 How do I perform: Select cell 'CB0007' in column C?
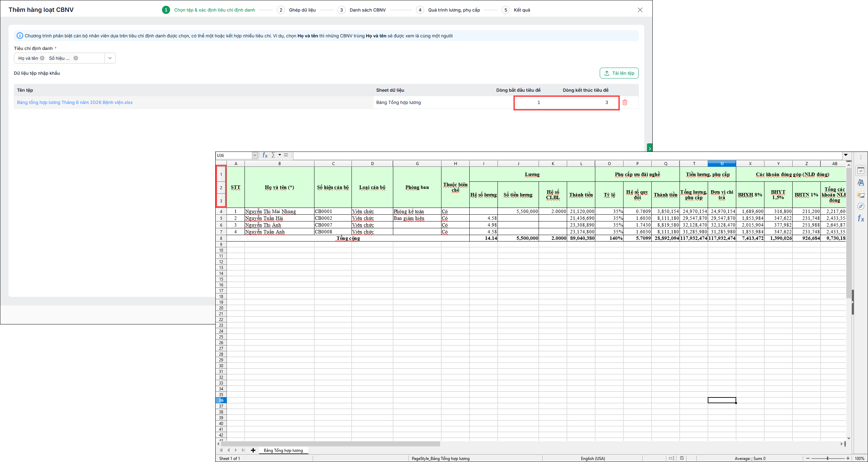tap(333, 225)
